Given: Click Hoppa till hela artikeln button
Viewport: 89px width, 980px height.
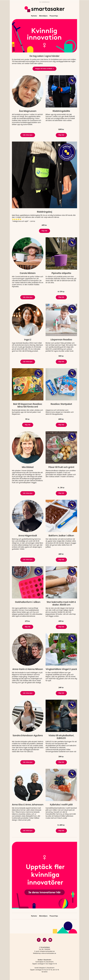Looking at the screenshot, I should 44,68.
